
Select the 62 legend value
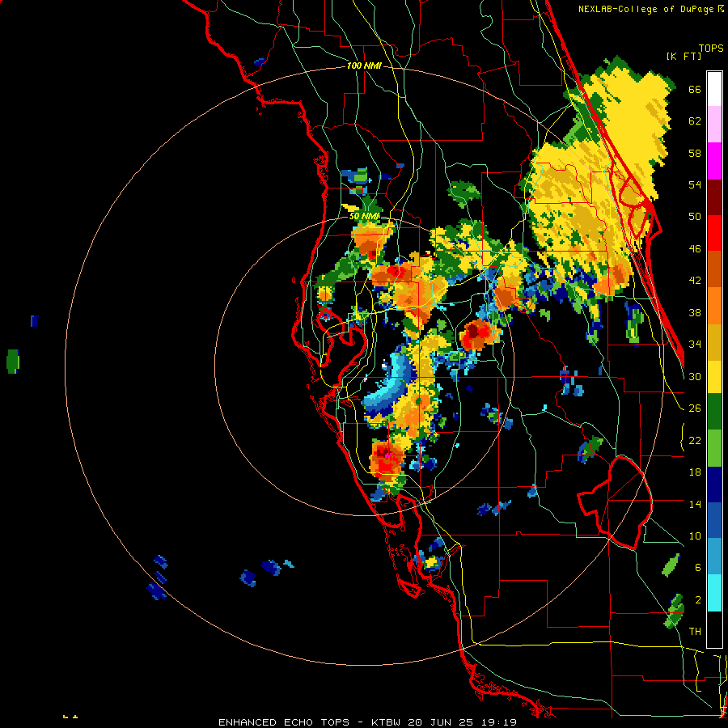pyautogui.click(x=695, y=121)
